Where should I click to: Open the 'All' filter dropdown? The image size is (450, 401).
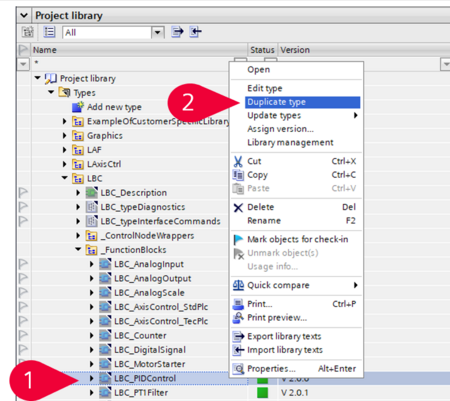tap(157, 32)
